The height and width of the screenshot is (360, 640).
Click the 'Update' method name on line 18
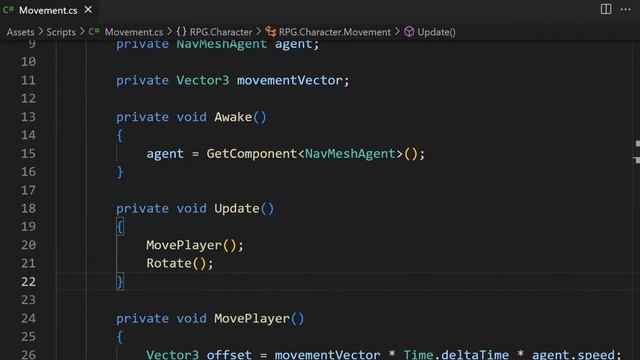(237, 209)
